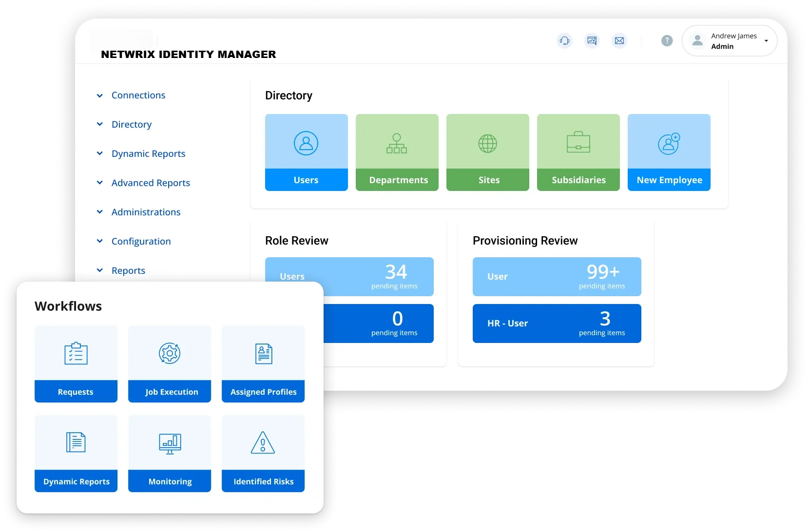
Task: Expand the Directory chevron in sidebar
Action: click(x=100, y=124)
